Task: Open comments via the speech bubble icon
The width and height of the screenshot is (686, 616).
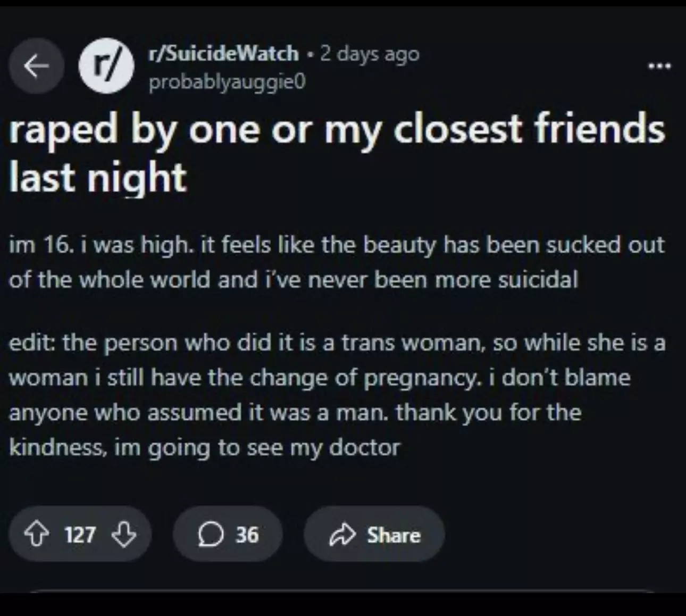Action: click(x=211, y=535)
